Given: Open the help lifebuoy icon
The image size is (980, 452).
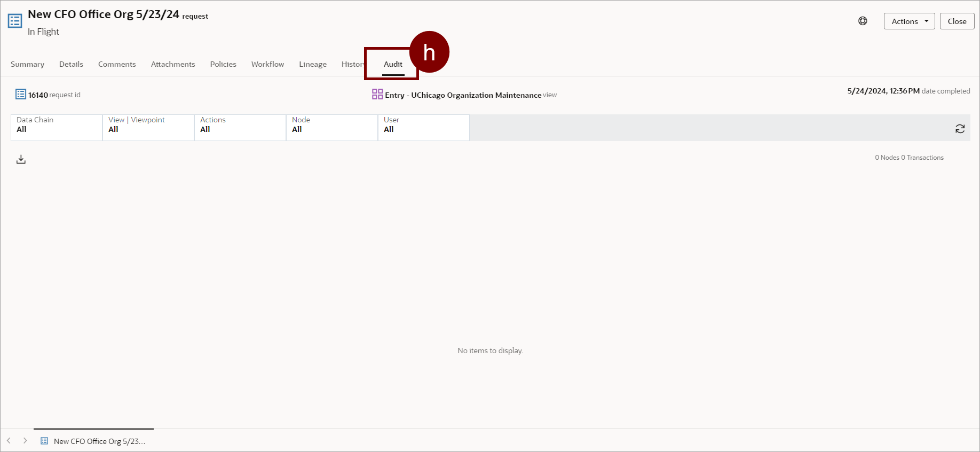Looking at the screenshot, I should tap(863, 21).
